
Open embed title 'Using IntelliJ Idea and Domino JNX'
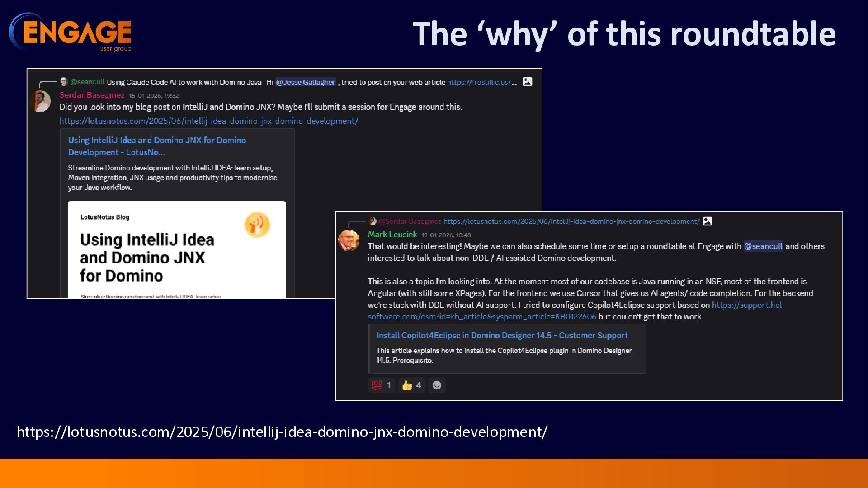[x=157, y=146]
